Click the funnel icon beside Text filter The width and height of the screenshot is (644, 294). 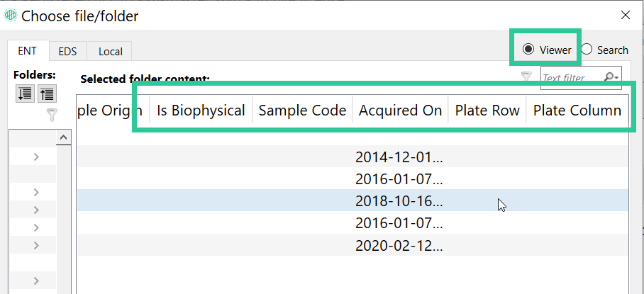526,77
